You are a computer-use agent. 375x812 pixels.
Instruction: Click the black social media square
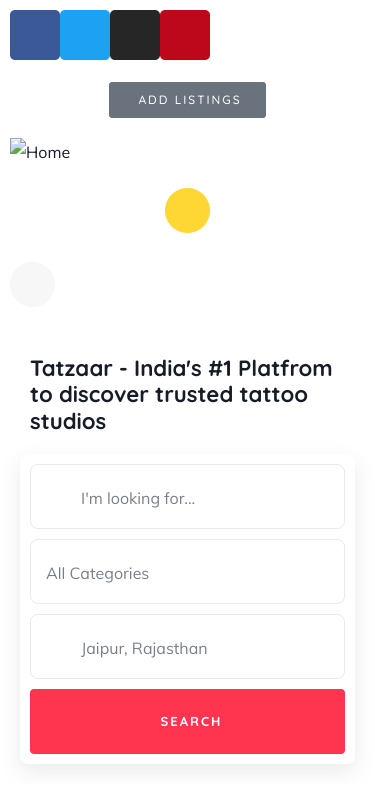click(x=135, y=35)
